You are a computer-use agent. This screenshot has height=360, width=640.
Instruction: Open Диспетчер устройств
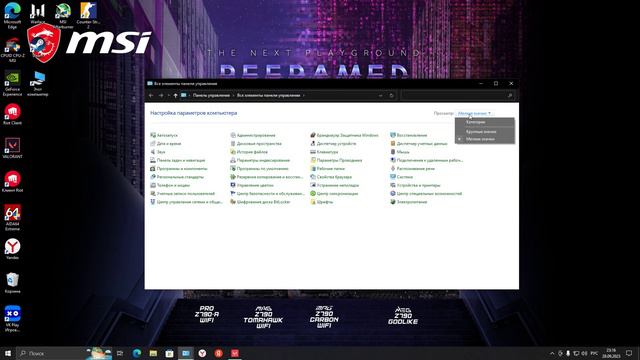333,144
